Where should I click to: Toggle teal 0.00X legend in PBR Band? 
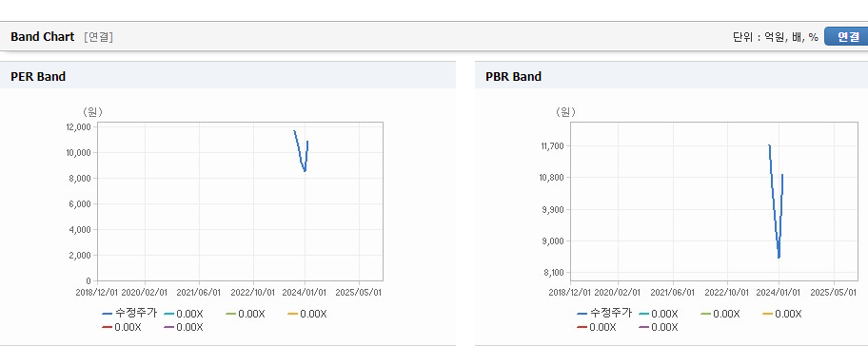point(659,314)
